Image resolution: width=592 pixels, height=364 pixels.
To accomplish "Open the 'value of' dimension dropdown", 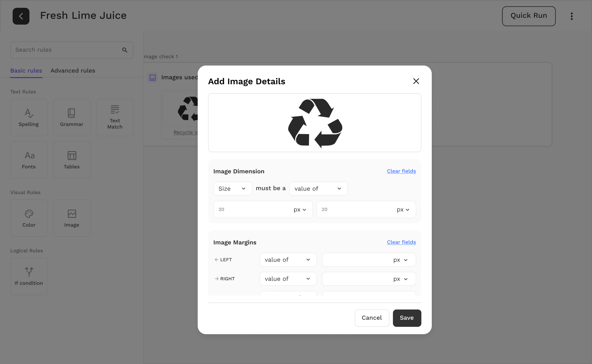I will point(318,188).
